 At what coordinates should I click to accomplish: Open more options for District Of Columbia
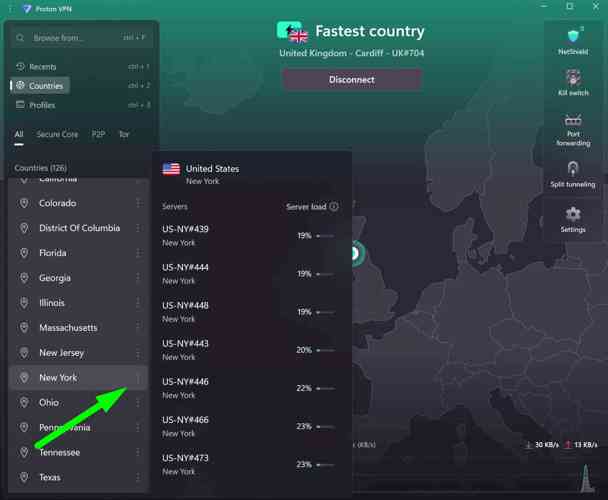pos(138,228)
